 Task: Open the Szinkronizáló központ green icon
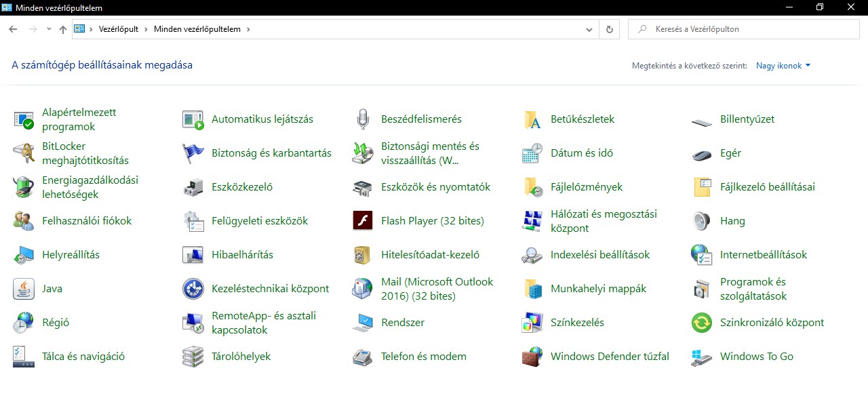click(x=702, y=323)
